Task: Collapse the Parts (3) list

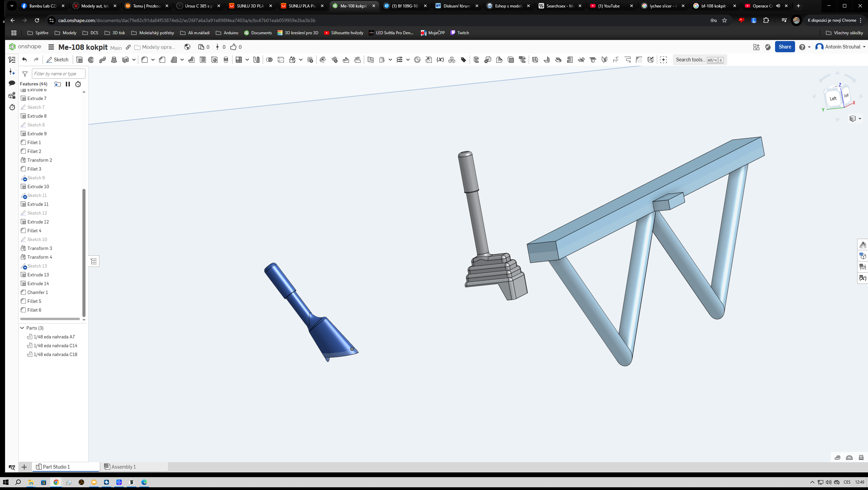Action: click(x=22, y=328)
